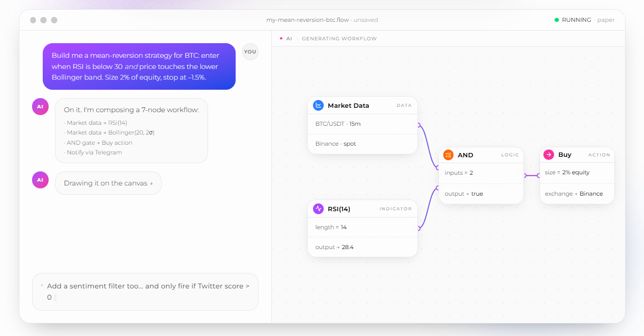This screenshot has width=644, height=336.
Task: Click the chevron prompt icon in message input
Action: coord(42,286)
